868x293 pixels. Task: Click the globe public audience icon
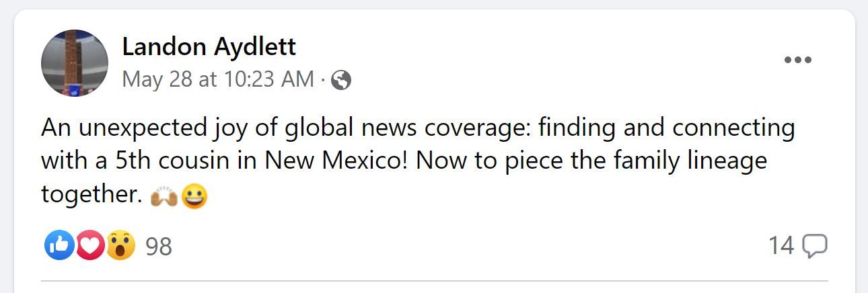click(341, 81)
